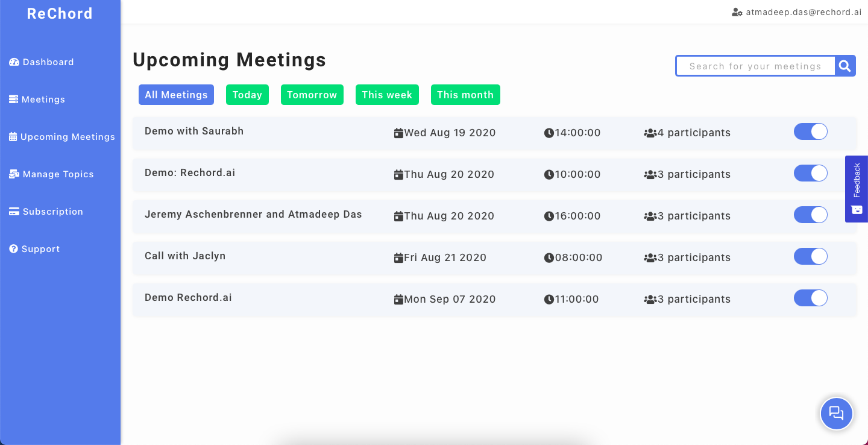Open the chat bubble widget
The image size is (868, 445).
point(836,413)
